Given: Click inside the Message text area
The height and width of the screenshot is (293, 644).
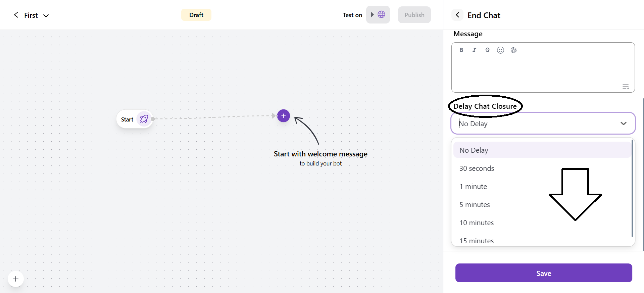Looking at the screenshot, I should click(x=537, y=75).
